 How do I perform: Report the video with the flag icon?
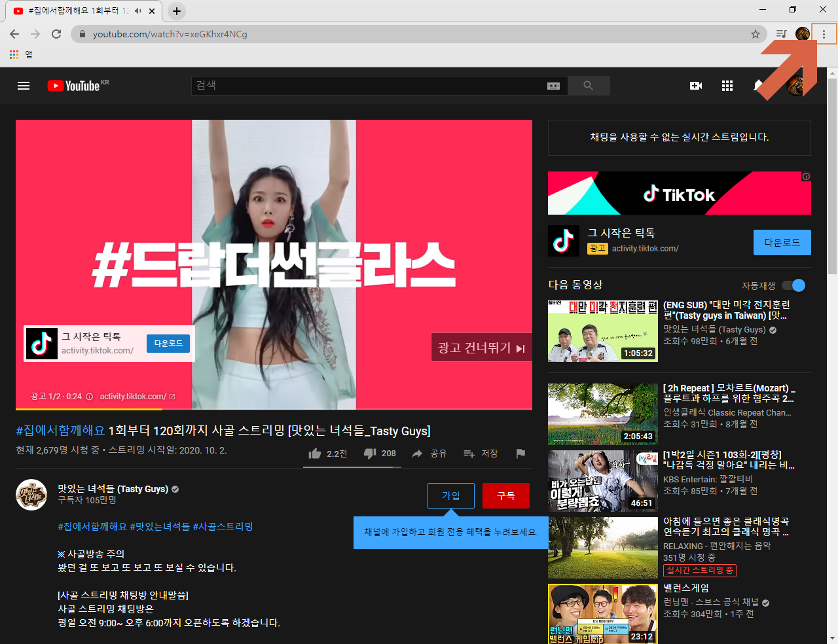tap(520, 454)
